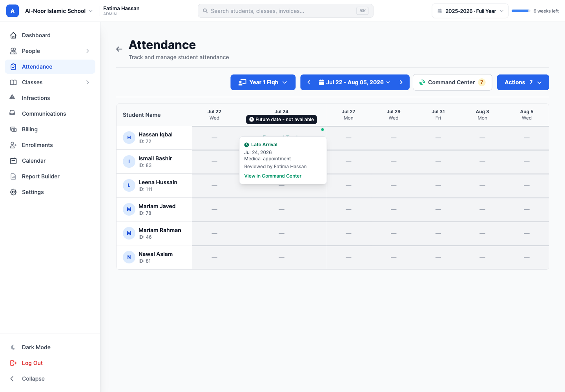Click Mariam Javed's avatar

click(x=129, y=209)
